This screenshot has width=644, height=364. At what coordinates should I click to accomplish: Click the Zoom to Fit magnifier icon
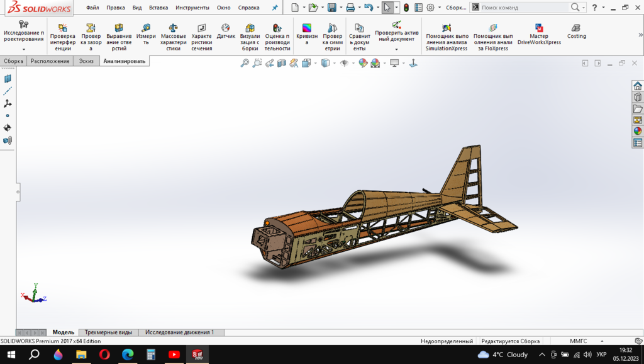coord(245,63)
